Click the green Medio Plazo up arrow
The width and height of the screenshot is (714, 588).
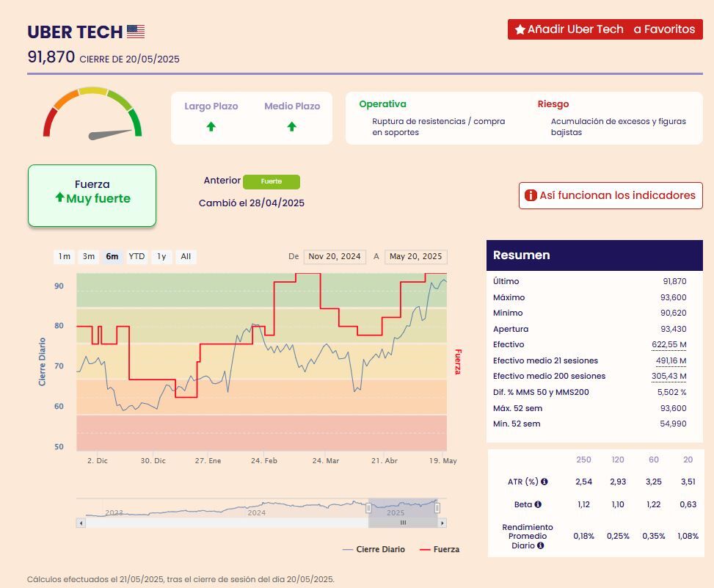(x=292, y=126)
